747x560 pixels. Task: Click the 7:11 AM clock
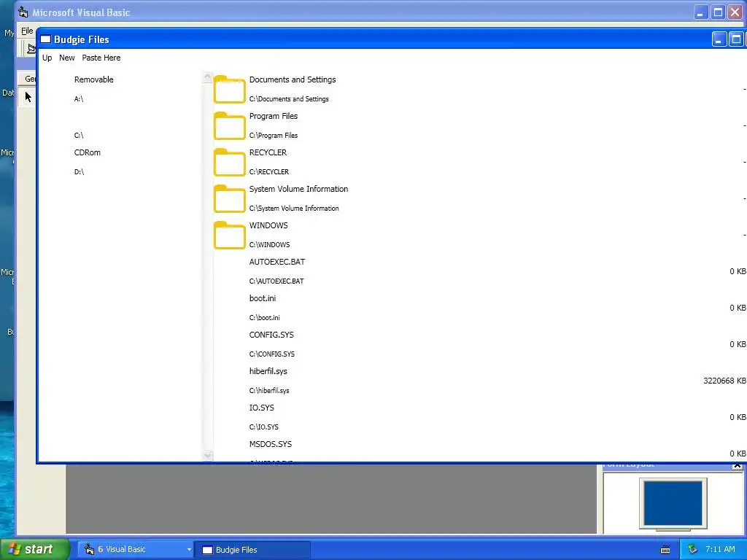point(720,550)
